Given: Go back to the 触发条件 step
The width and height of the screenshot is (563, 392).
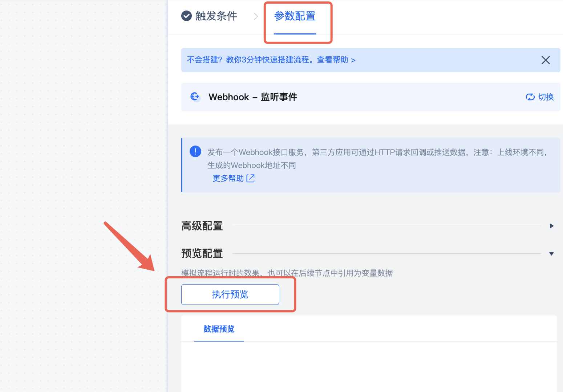Looking at the screenshot, I should pos(216,16).
